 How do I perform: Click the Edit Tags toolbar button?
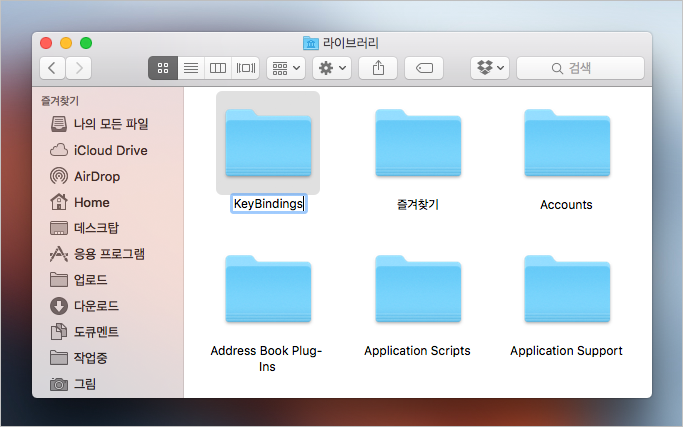424,68
